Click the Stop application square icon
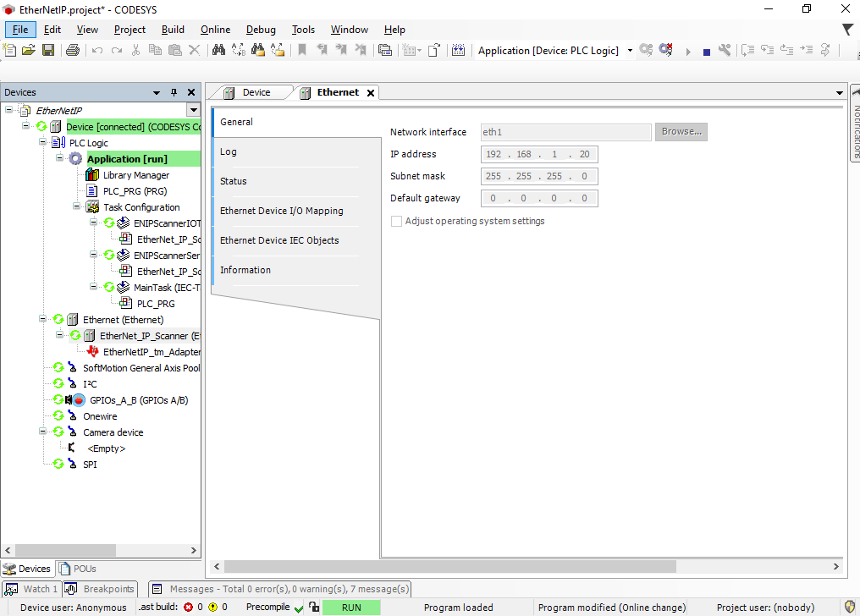The height and width of the screenshot is (616, 860). click(706, 52)
